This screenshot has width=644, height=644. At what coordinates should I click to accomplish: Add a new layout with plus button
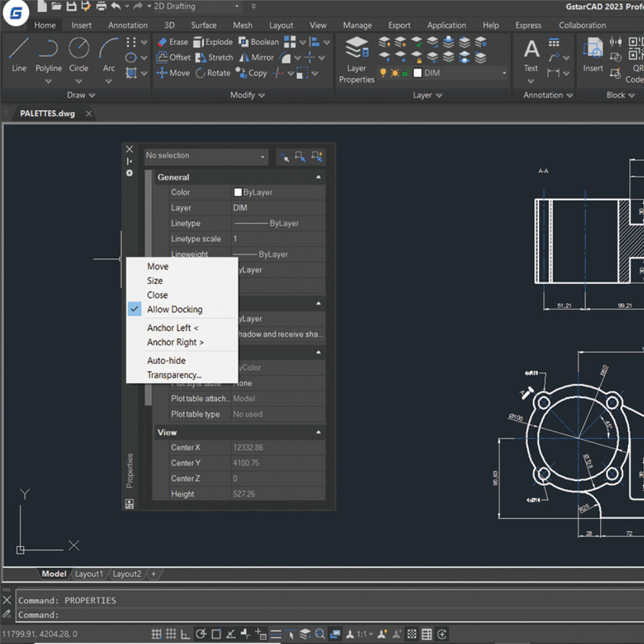154,574
